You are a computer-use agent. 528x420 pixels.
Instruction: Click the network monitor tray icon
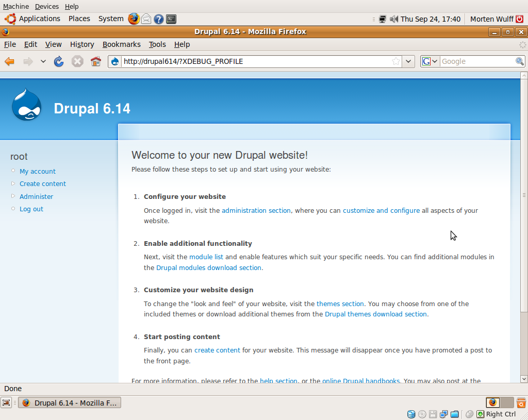[383, 19]
